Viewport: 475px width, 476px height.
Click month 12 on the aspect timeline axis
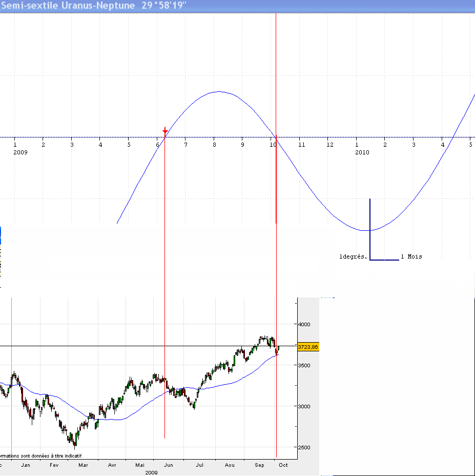tap(330, 145)
